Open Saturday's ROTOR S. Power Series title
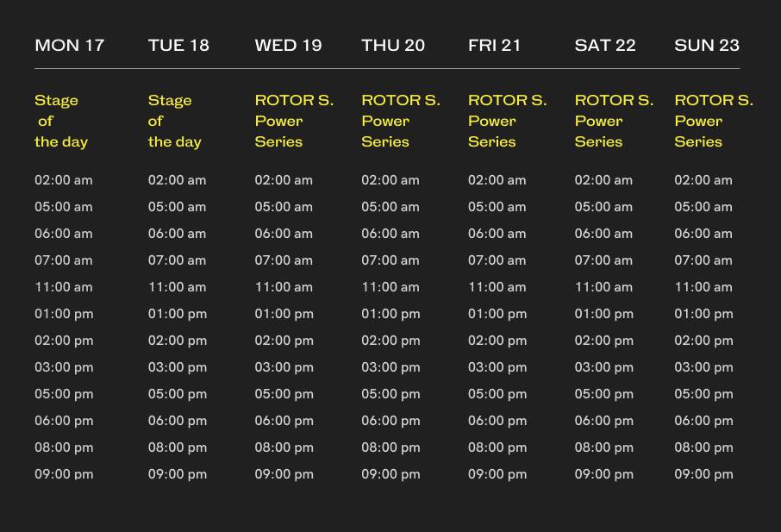 coord(614,121)
